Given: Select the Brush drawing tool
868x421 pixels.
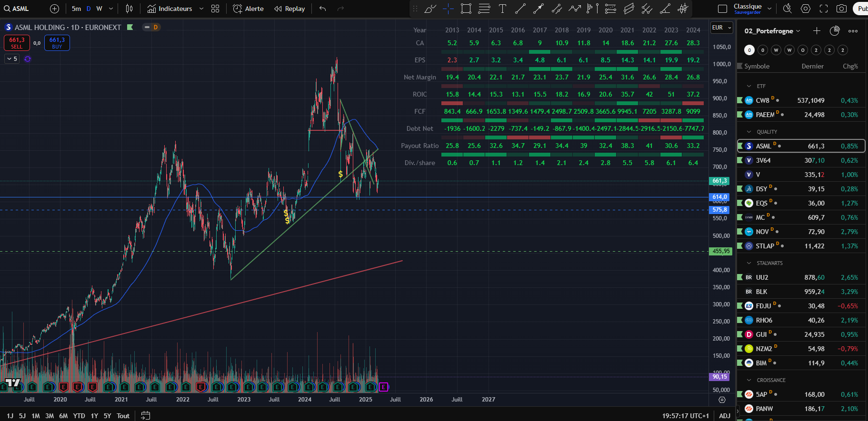Looking at the screenshot, I should pos(429,9).
